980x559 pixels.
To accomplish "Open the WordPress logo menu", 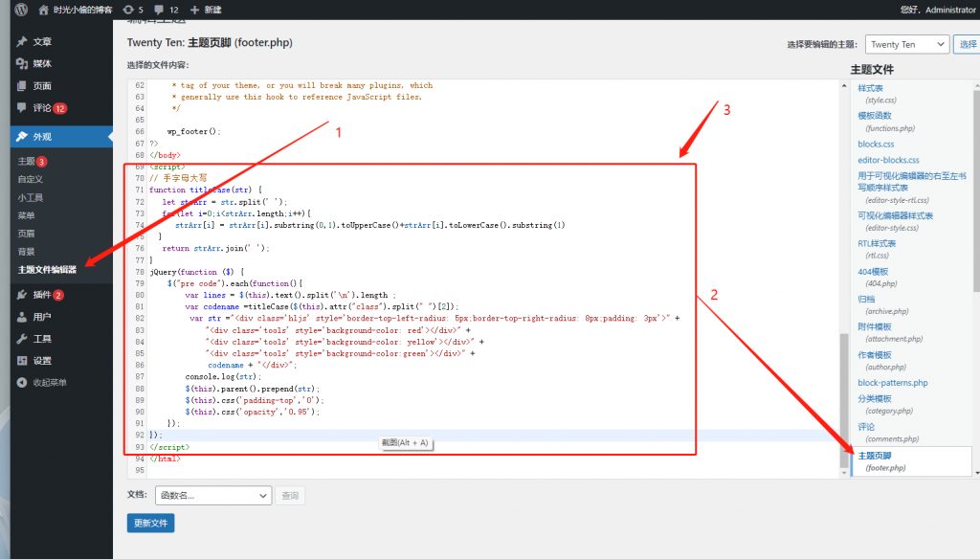I will click(21, 10).
